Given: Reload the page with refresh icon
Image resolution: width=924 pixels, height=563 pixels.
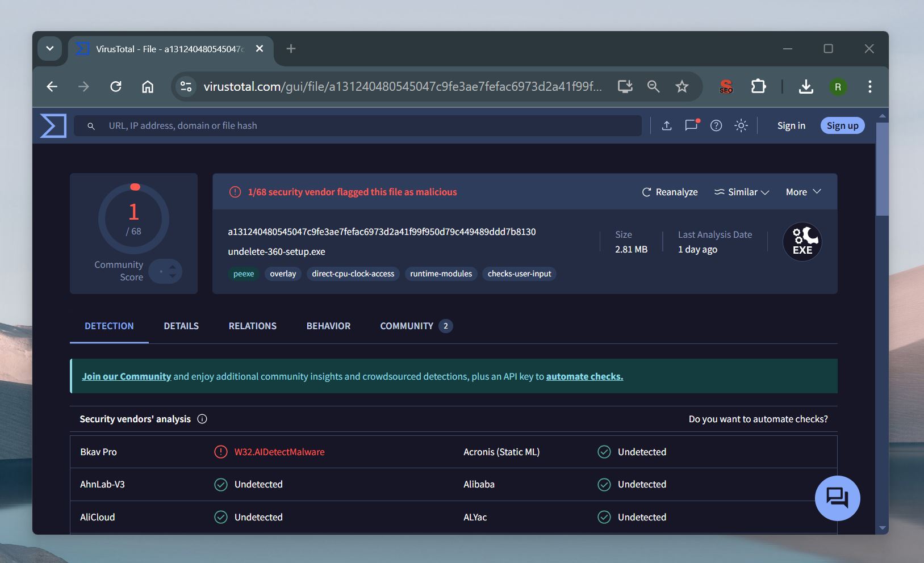Looking at the screenshot, I should click(116, 86).
